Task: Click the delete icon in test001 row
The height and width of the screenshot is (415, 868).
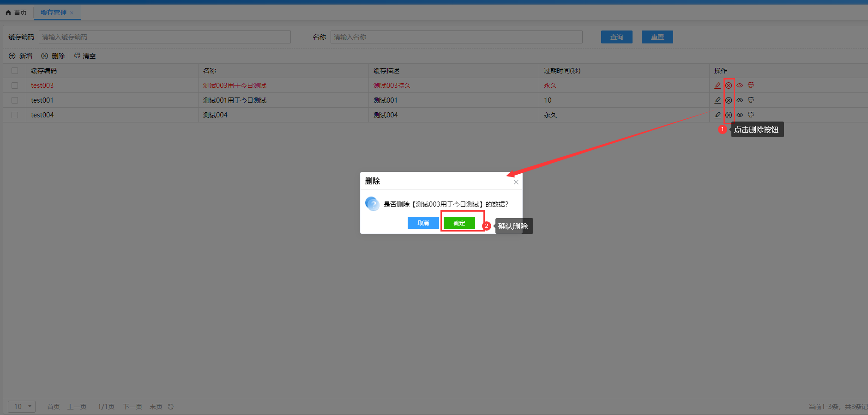Action: [729, 100]
